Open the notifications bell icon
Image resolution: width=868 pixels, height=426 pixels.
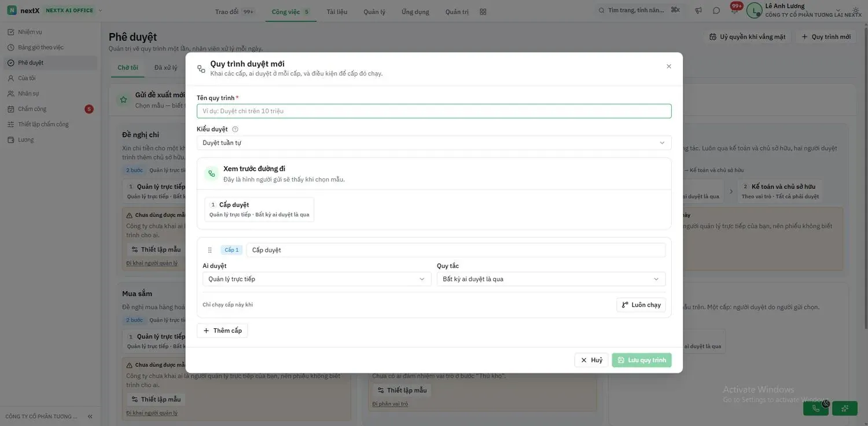(x=734, y=10)
